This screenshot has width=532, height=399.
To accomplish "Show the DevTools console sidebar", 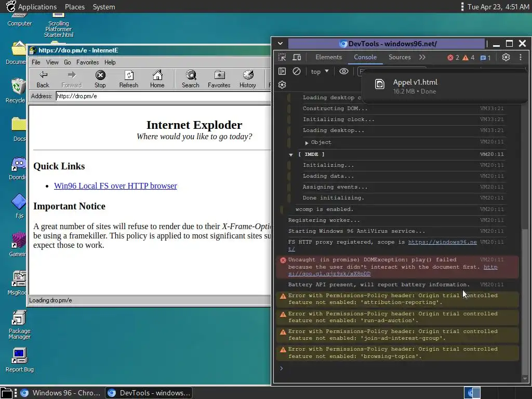I will click(282, 71).
